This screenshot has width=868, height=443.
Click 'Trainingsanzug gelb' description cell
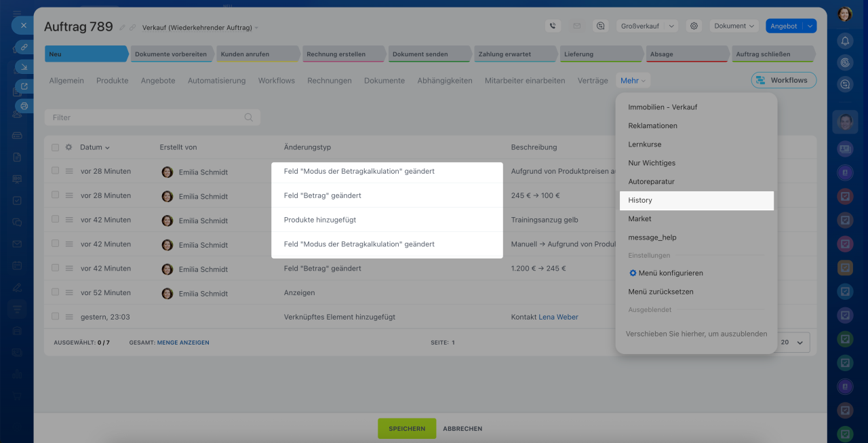(545, 220)
